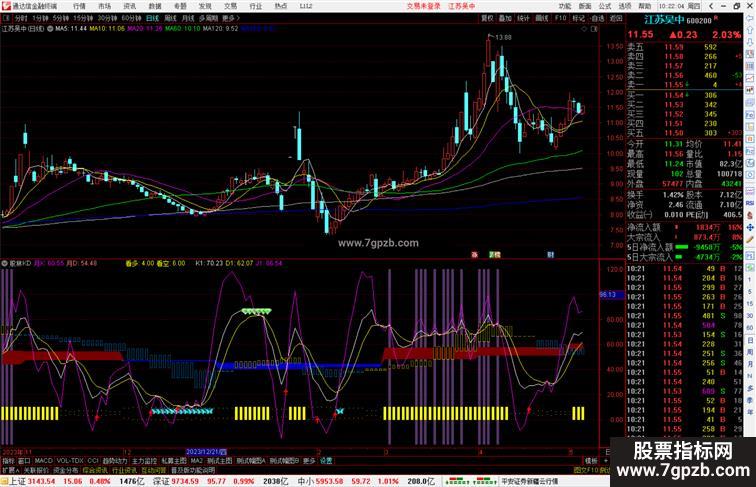The image size is (756, 487).
Task: Open indicator 设置 settings
Action: tap(326, 461)
